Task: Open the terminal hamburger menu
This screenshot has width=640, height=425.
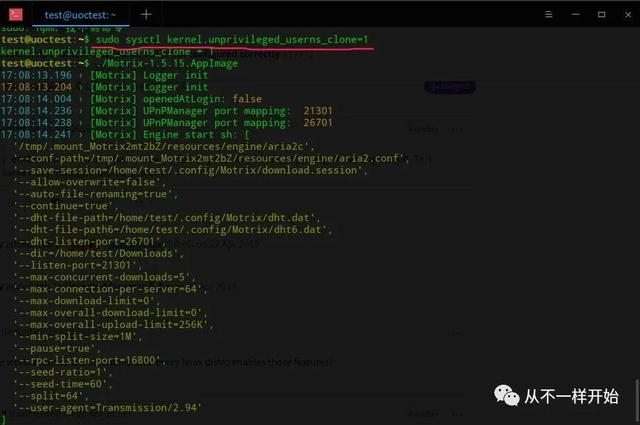Action: [x=549, y=15]
